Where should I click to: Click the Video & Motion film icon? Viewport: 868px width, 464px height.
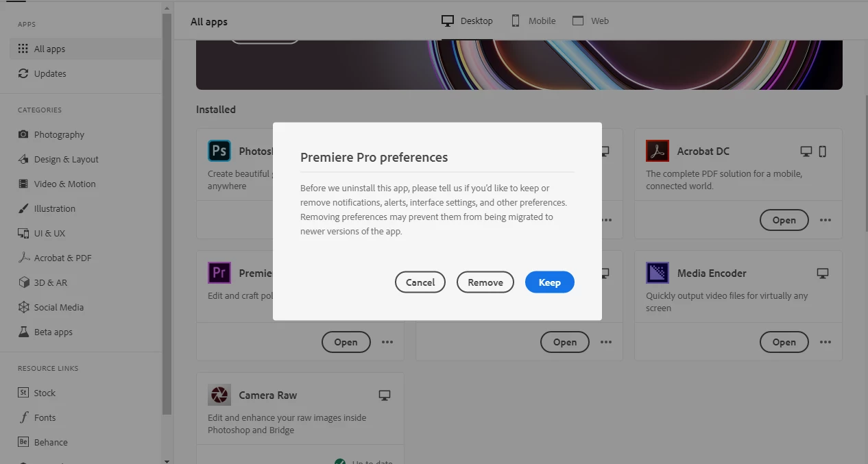tap(23, 184)
